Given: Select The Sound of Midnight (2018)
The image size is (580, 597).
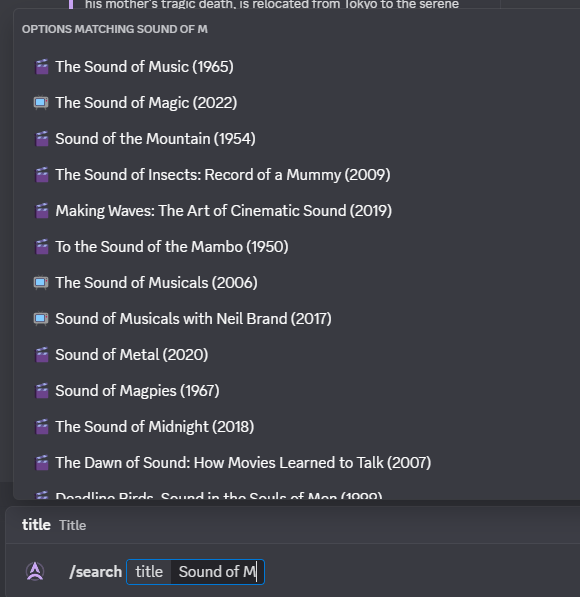Looking at the screenshot, I should coord(296,427).
